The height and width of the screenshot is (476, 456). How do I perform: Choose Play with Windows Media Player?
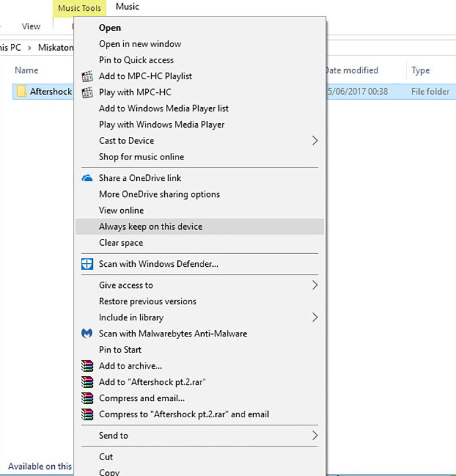[x=199, y=124]
